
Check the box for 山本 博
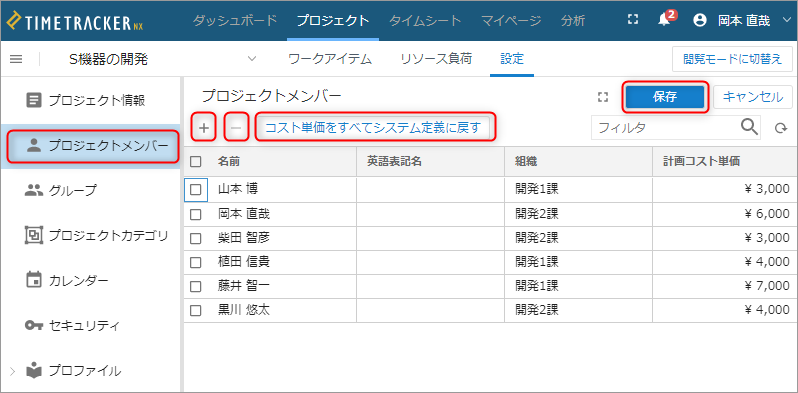(196, 189)
